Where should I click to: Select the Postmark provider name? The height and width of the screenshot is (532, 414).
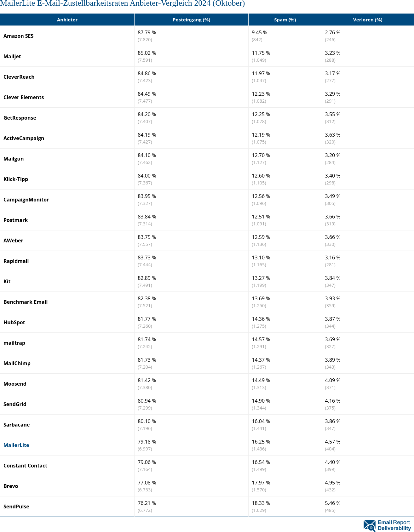[16, 220]
